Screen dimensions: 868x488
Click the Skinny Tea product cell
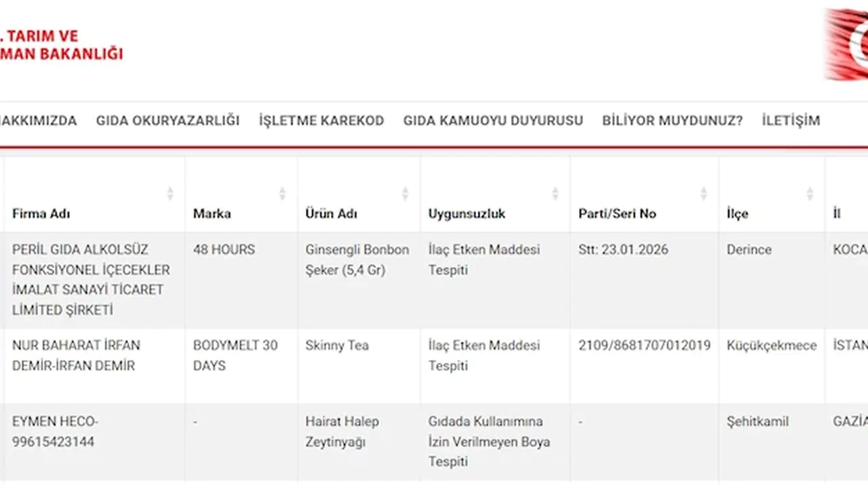(x=337, y=346)
